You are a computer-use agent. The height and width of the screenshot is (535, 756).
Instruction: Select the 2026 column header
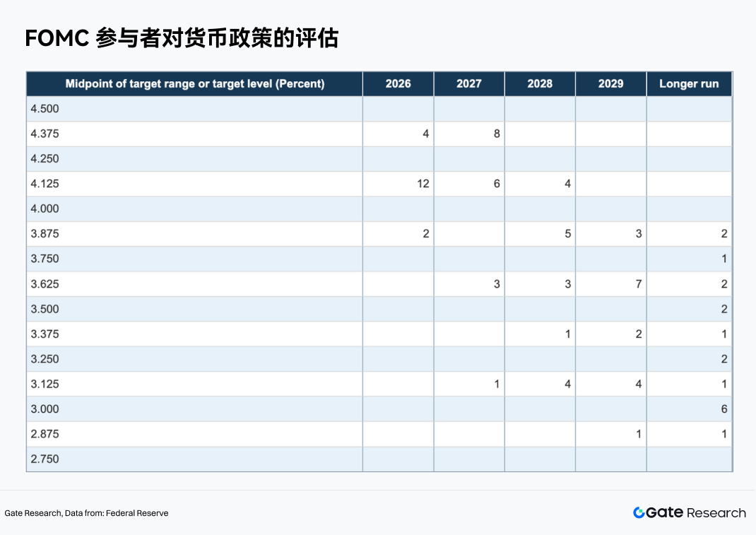[398, 84]
